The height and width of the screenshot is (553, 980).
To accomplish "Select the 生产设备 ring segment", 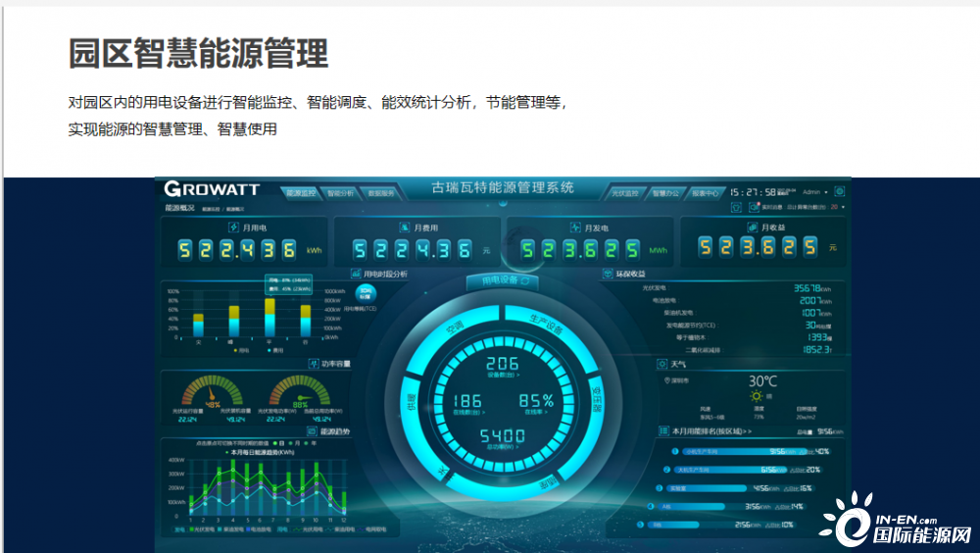I will click(546, 326).
